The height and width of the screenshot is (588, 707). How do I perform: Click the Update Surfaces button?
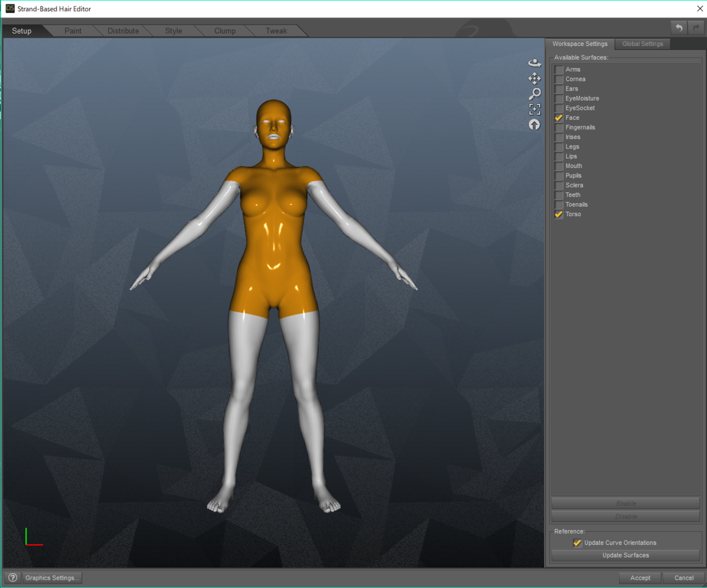click(x=625, y=555)
